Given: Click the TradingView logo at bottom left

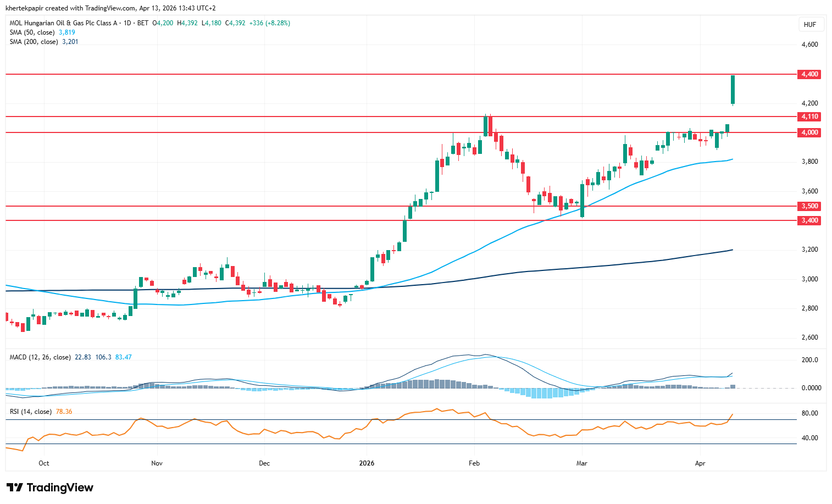Looking at the screenshot, I should (x=50, y=488).
